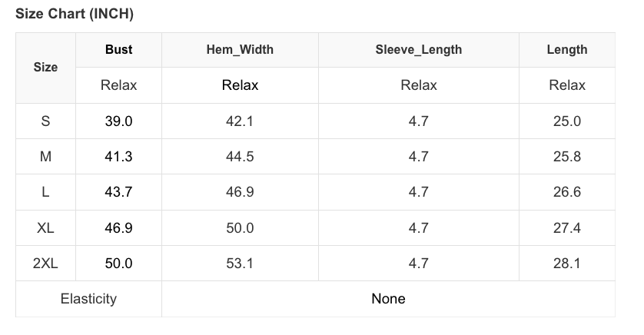Click the 2XL size row label
Image resolution: width=644 pixels, height=335 pixels.
(45, 264)
